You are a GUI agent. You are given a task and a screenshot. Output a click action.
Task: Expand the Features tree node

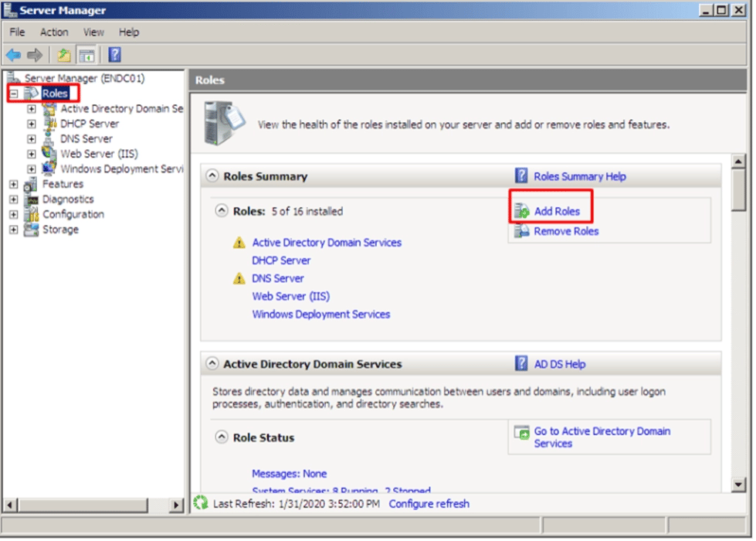(x=13, y=184)
